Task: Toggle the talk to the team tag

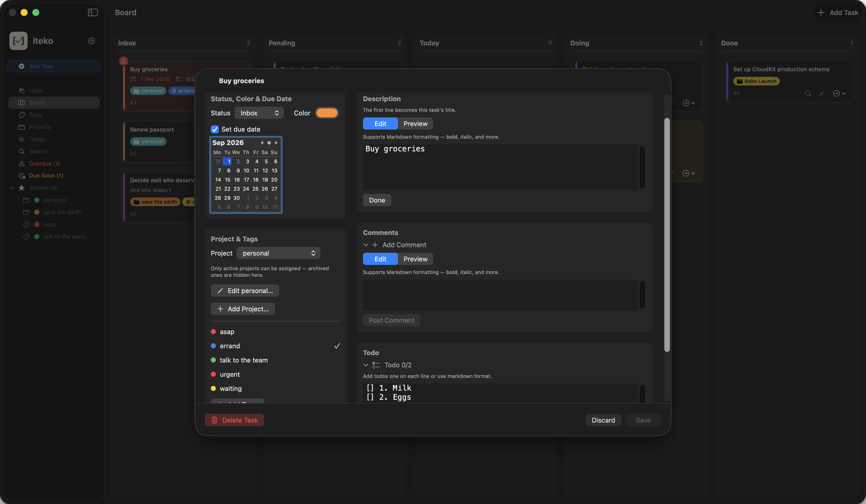Action: (x=275, y=360)
